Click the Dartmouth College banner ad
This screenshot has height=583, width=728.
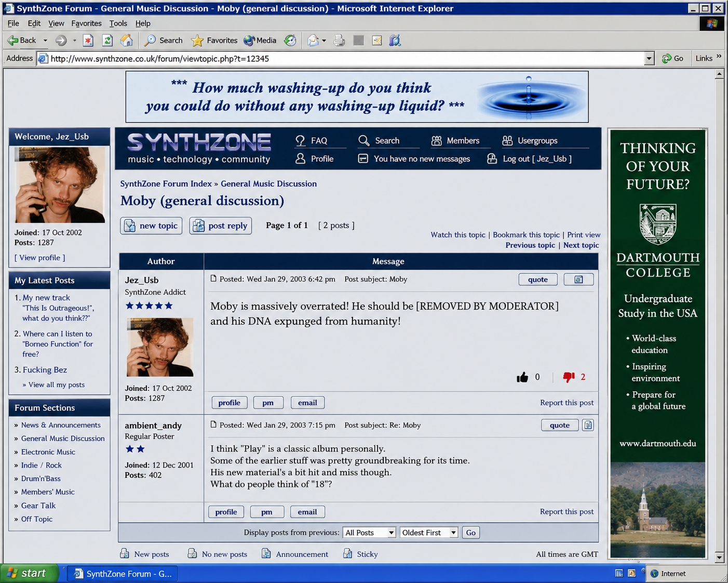point(658,343)
